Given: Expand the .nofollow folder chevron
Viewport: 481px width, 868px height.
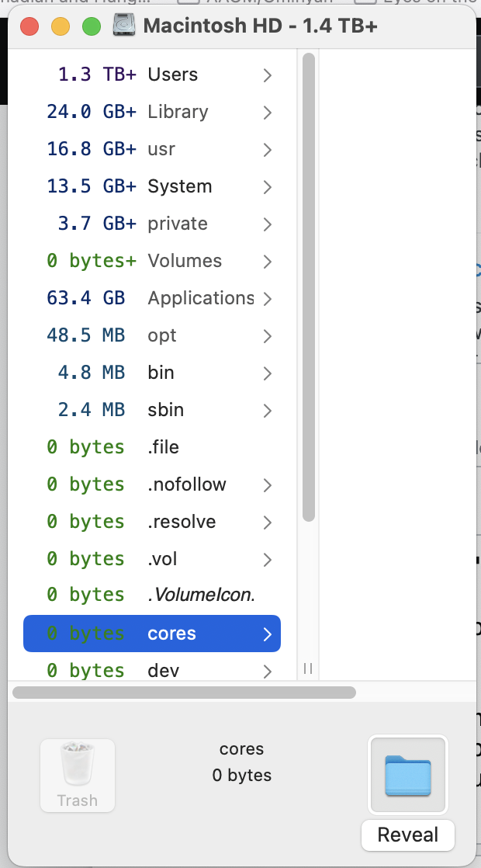Looking at the screenshot, I should click(268, 485).
